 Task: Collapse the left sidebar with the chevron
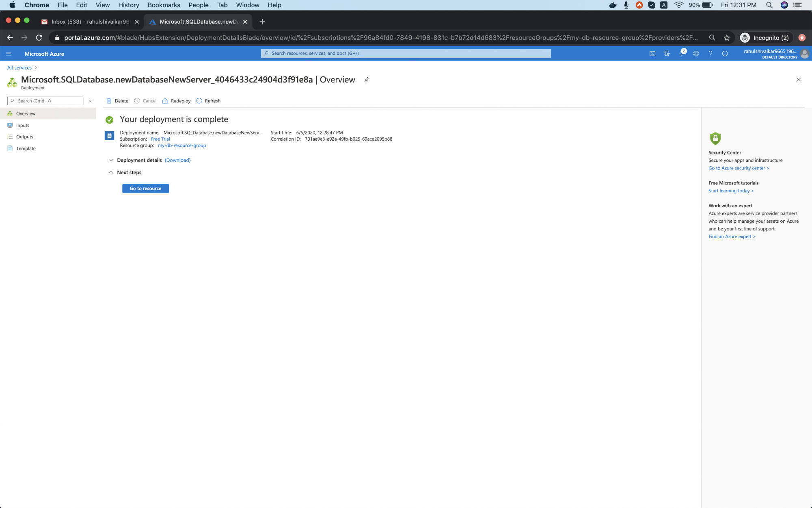90,101
